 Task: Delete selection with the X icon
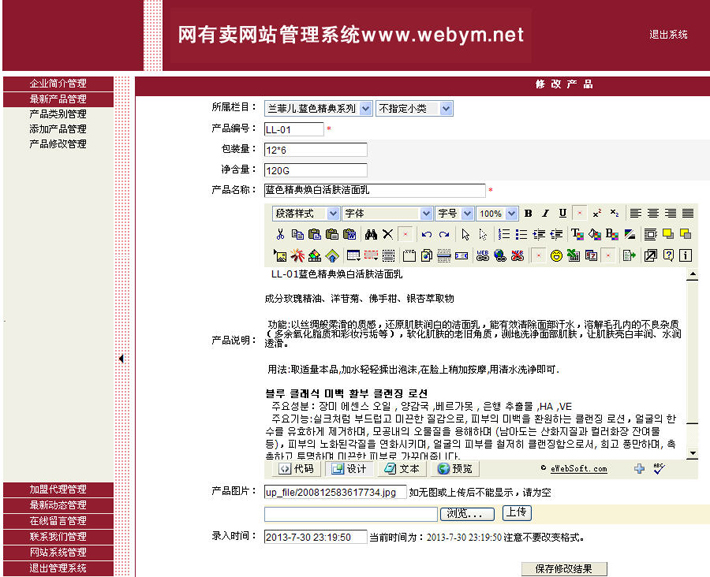pyautogui.click(x=388, y=234)
